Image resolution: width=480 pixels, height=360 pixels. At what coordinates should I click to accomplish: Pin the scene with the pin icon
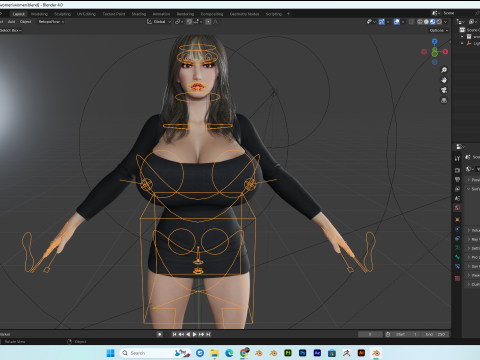[478, 13]
